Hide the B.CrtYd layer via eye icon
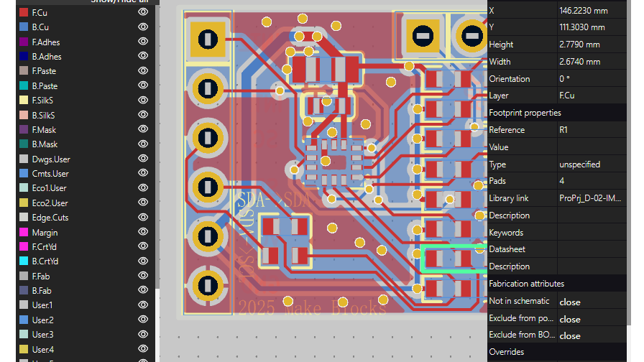 coord(143,261)
